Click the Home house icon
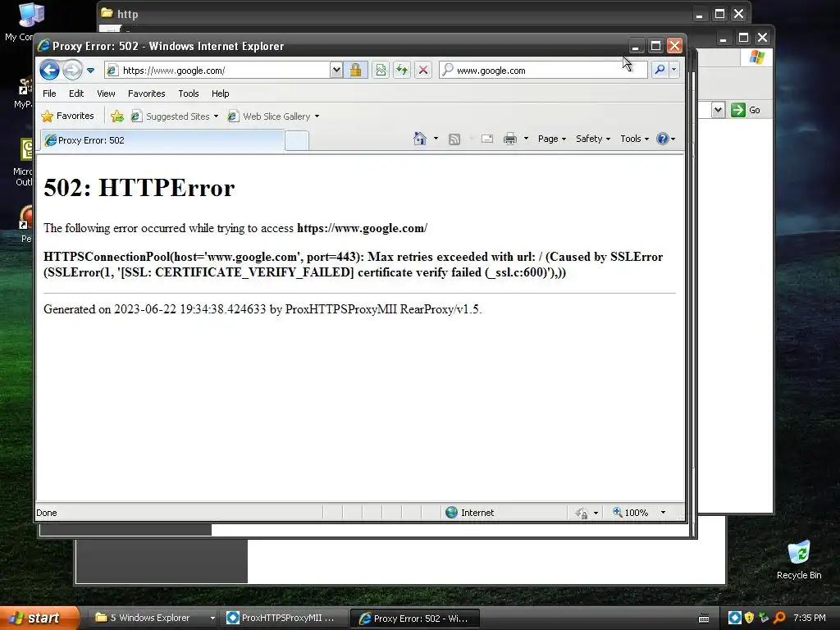The height and width of the screenshot is (630, 840). 419,139
